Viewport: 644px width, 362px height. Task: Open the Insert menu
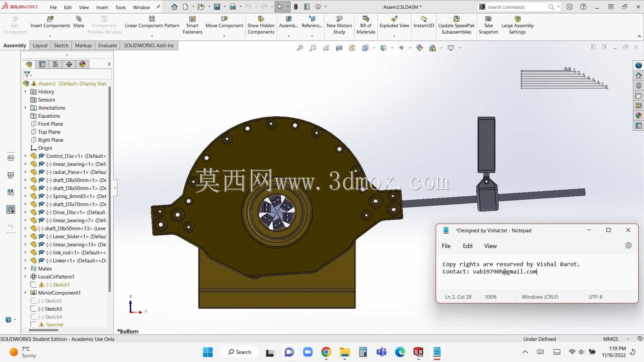tap(102, 7)
